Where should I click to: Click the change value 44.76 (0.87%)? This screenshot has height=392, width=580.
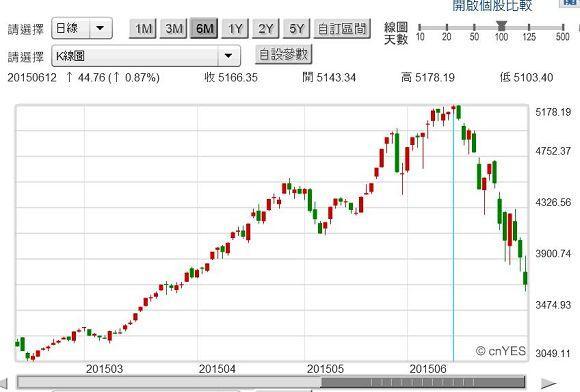tap(112, 78)
